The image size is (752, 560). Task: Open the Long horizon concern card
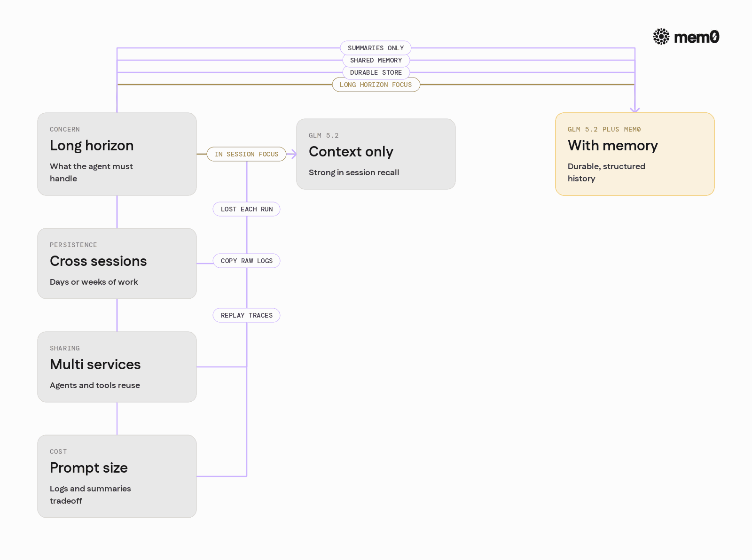coord(117,154)
